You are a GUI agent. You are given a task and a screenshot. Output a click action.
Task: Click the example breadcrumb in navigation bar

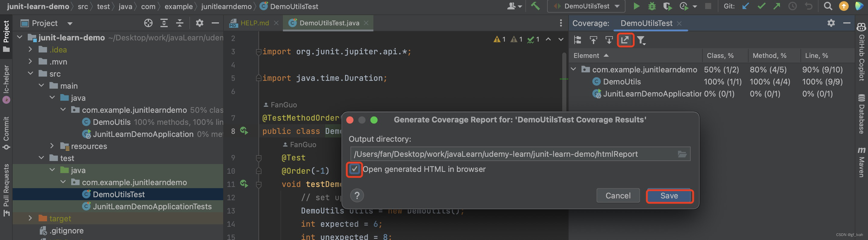pyautogui.click(x=178, y=6)
